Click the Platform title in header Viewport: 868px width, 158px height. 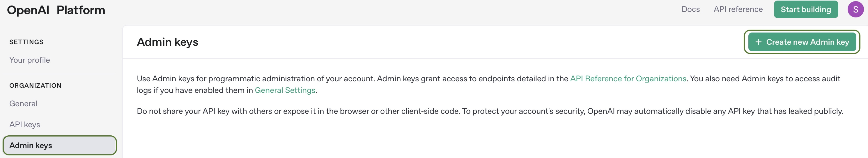tap(81, 10)
